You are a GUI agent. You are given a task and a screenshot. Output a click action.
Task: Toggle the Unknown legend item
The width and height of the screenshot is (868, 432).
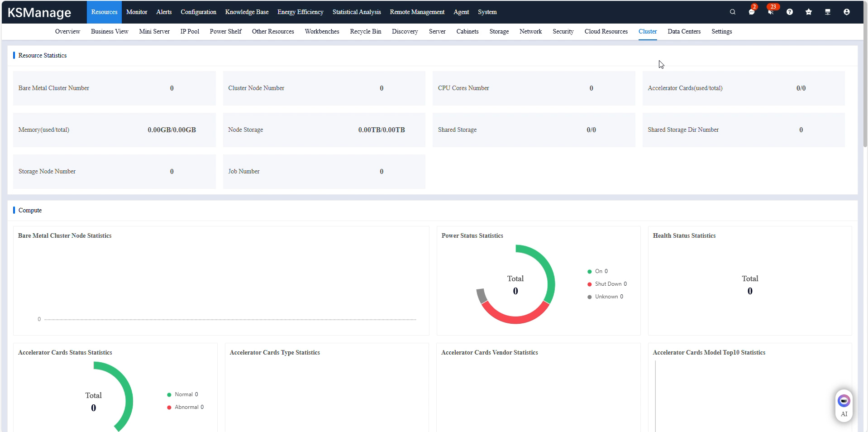605,297
